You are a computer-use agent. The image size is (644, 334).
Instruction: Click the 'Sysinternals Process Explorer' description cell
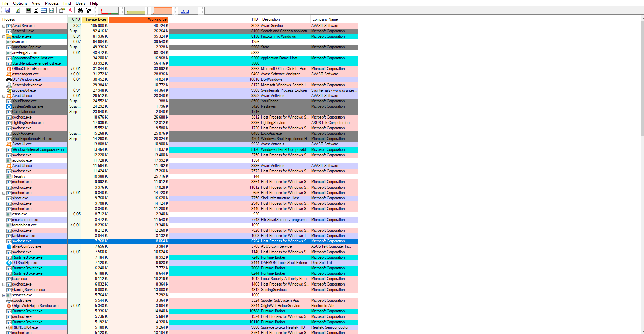pyautogui.click(x=284, y=90)
